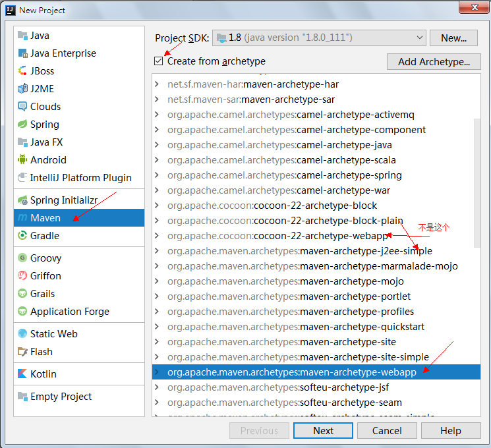Select cocoon-22-archetype-block-plain row
Image resolution: width=491 pixels, height=448 pixels.
[316, 221]
